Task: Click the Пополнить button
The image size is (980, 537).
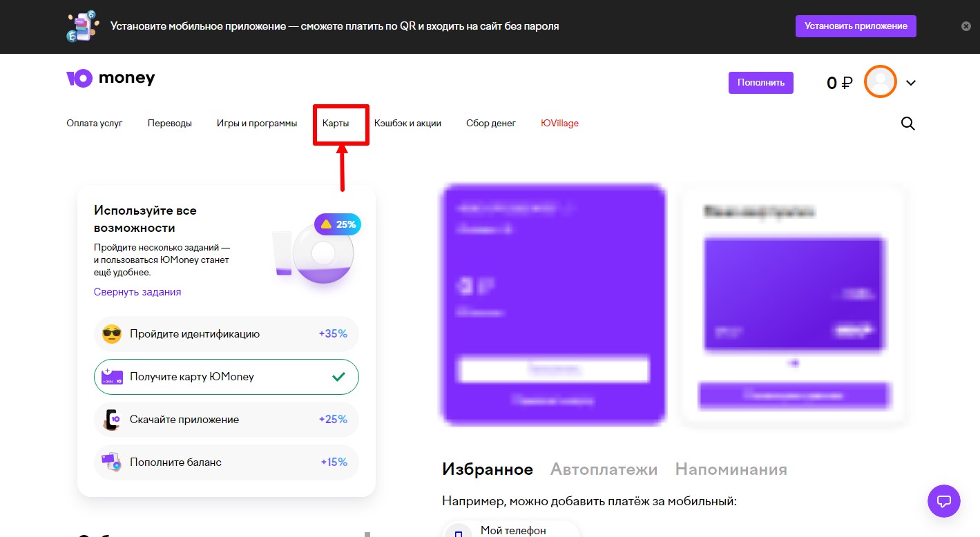Action: click(761, 83)
